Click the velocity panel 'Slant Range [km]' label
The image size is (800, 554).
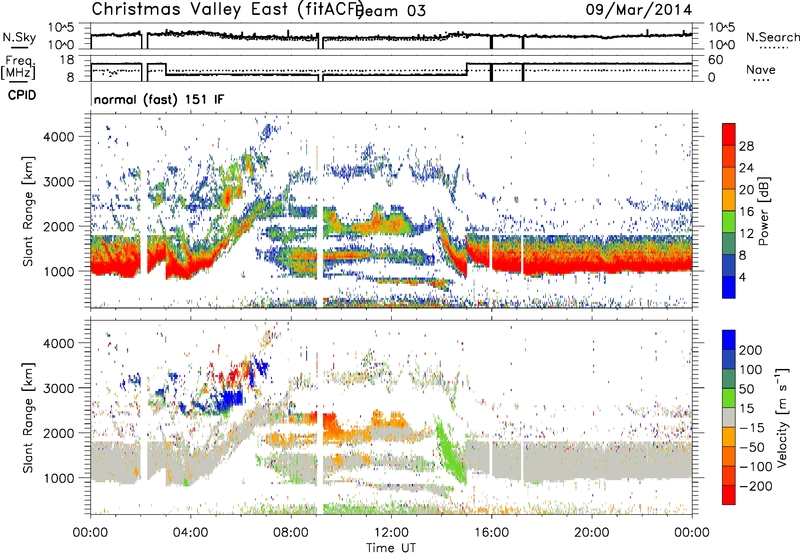coord(27,417)
